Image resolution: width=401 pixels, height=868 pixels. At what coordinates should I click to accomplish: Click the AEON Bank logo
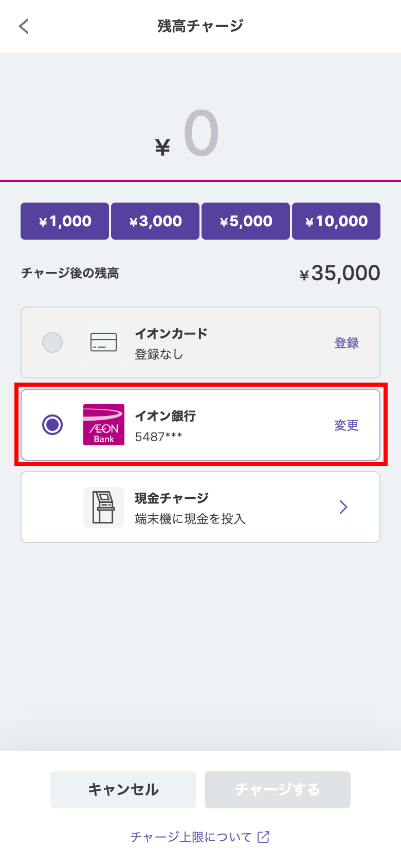(x=104, y=425)
